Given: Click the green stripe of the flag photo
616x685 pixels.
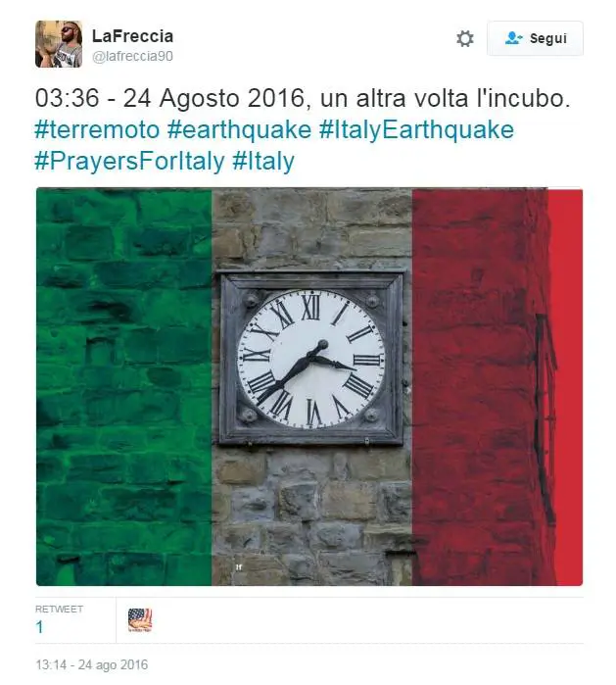Looking at the screenshot, I should (x=124, y=387).
